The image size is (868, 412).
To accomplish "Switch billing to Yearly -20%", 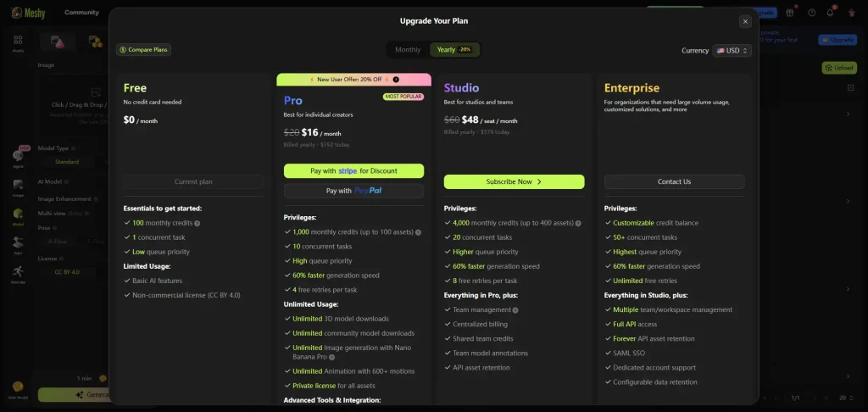I will [x=454, y=50].
